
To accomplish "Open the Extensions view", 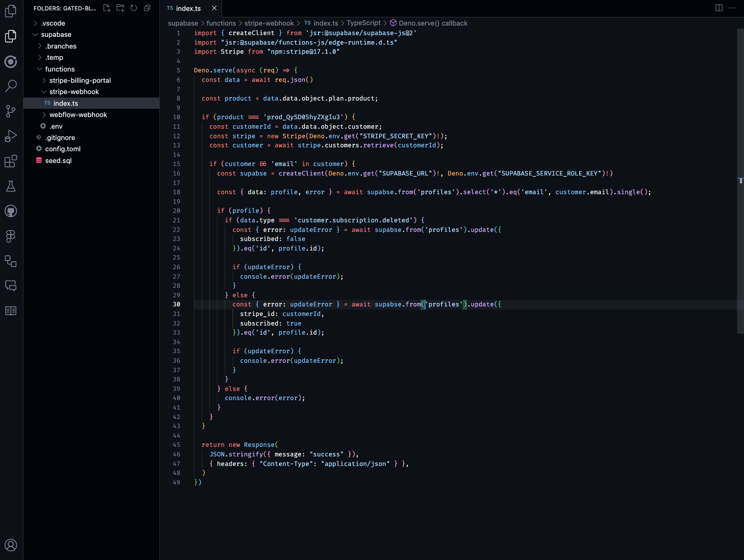I will point(11,161).
